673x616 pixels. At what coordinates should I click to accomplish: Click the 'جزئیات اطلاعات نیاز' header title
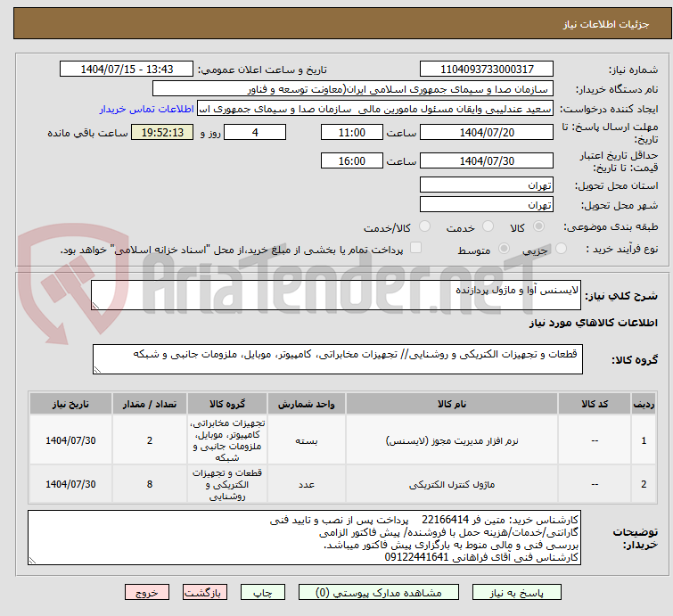pos(606,24)
